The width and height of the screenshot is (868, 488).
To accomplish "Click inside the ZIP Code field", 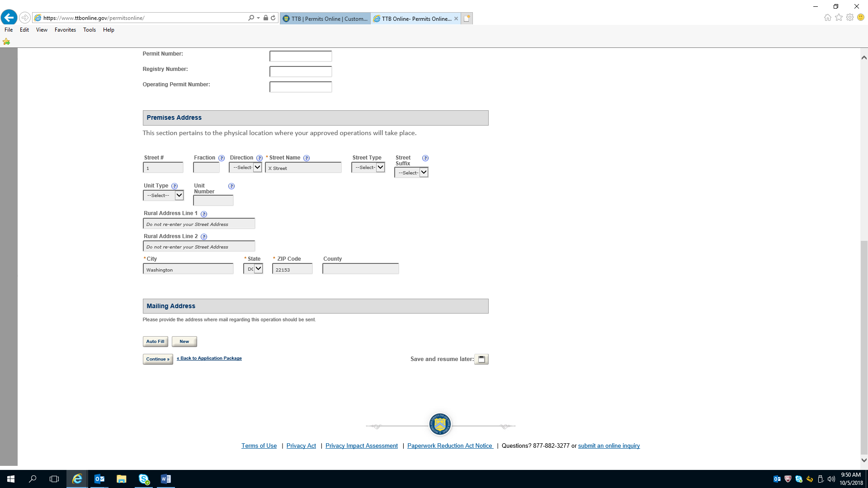I will [292, 269].
